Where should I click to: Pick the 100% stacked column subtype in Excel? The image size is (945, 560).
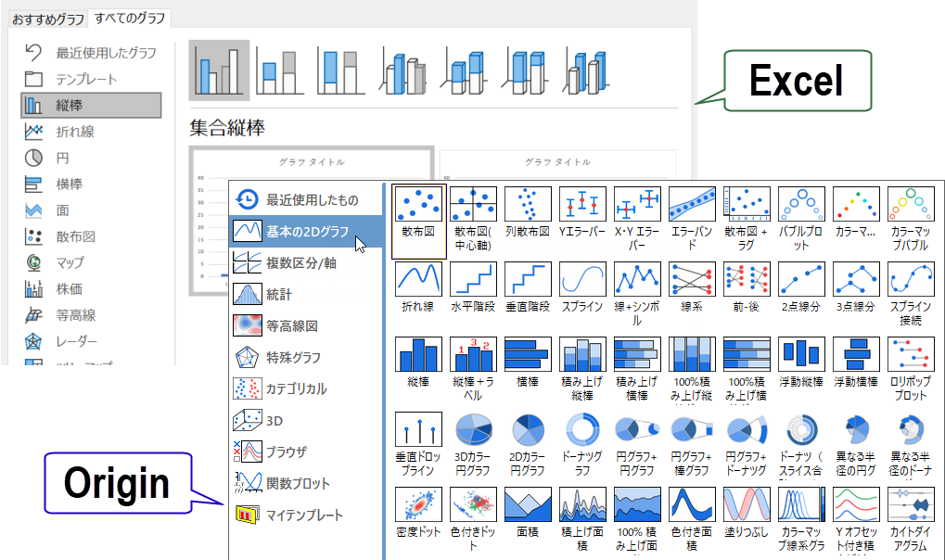pos(341,71)
